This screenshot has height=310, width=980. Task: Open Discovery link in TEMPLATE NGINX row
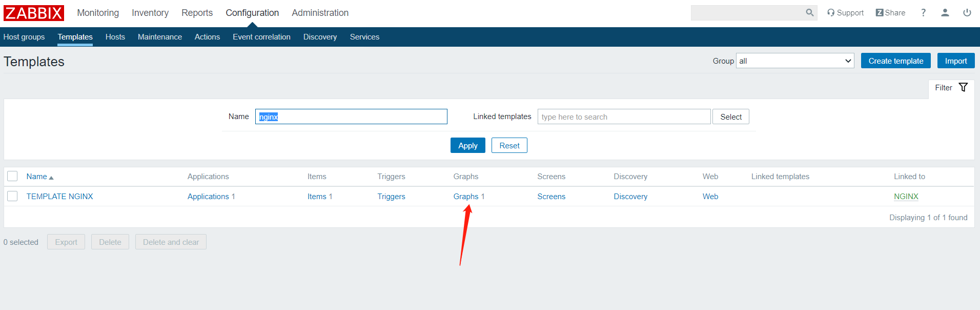(630, 197)
